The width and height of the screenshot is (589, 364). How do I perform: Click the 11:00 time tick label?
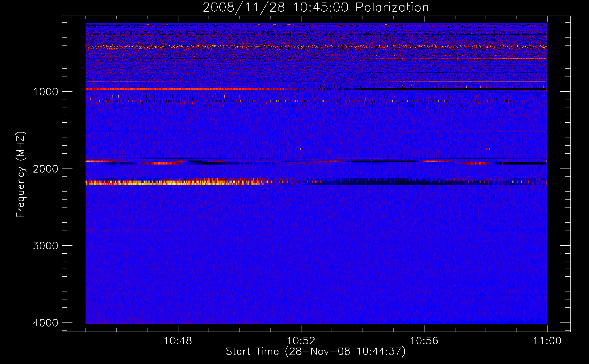tap(547, 341)
